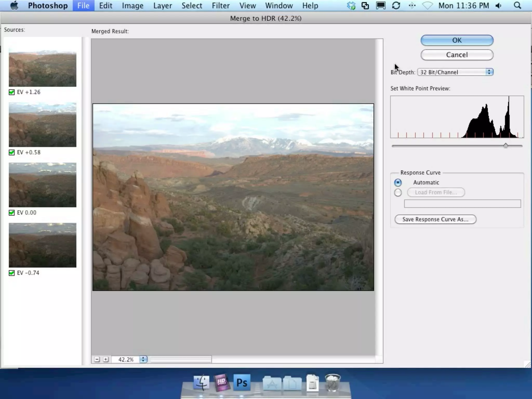Open Photoshop from the dock
This screenshot has height=399, width=532.
(242, 382)
